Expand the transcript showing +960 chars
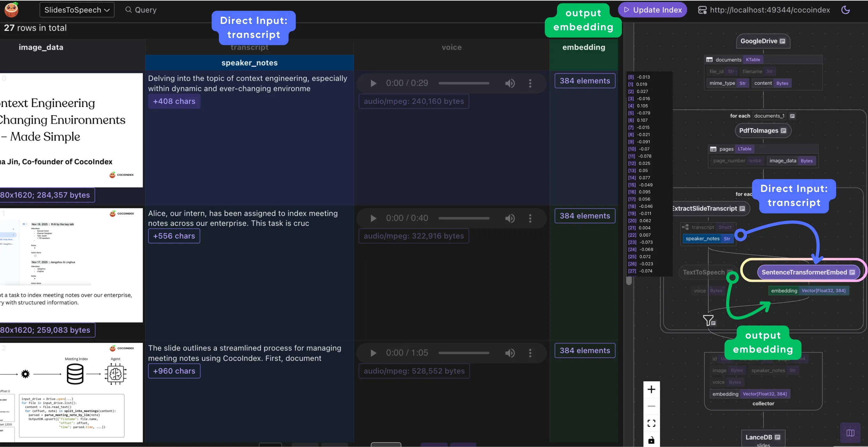The image size is (868, 447). click(x=174, y=371)
